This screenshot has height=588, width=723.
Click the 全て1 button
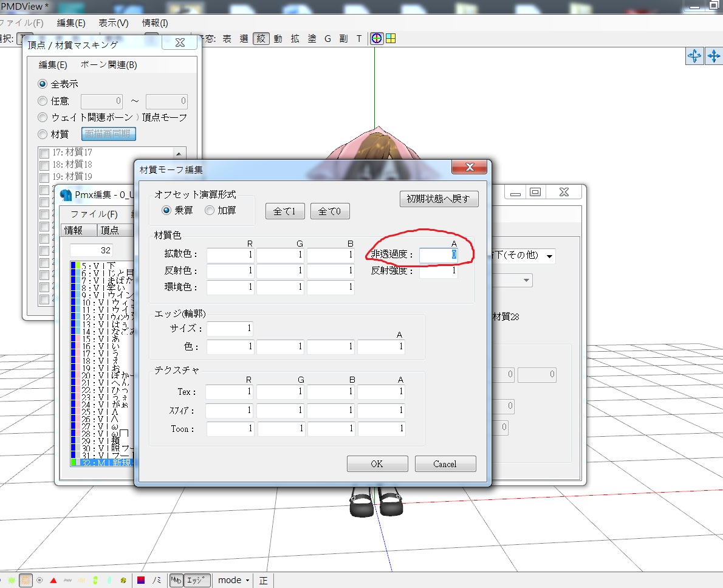pos(284,211)
